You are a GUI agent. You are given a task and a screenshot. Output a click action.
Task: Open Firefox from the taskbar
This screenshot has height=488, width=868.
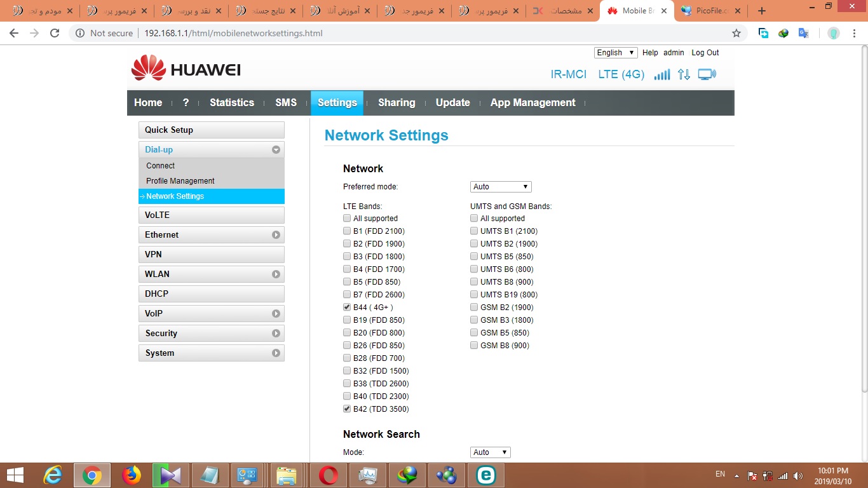click(132, 475)
